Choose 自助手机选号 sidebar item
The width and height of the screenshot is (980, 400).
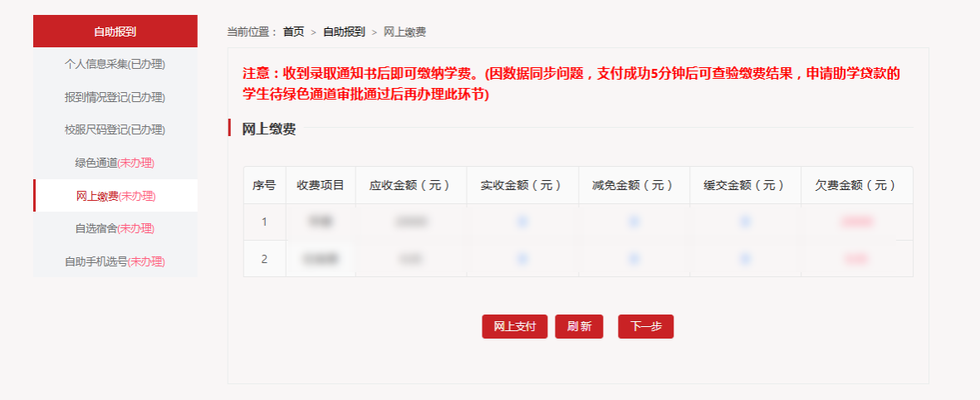click(x=115, y=261)
